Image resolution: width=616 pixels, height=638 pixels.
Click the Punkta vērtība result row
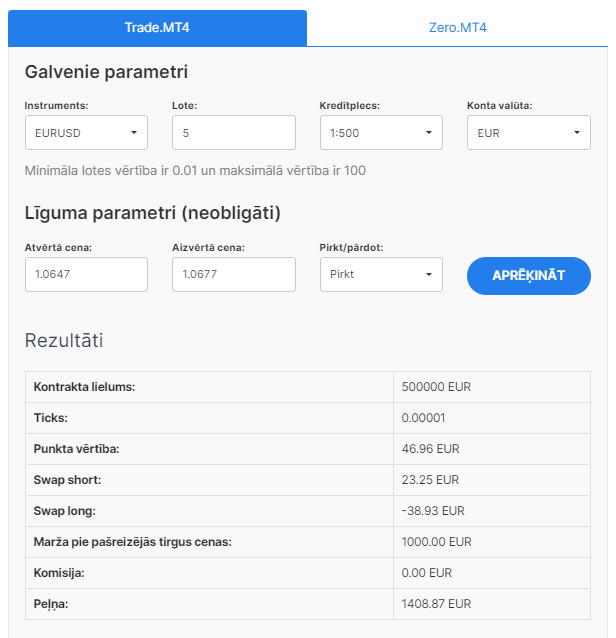(x=308, y=449)
